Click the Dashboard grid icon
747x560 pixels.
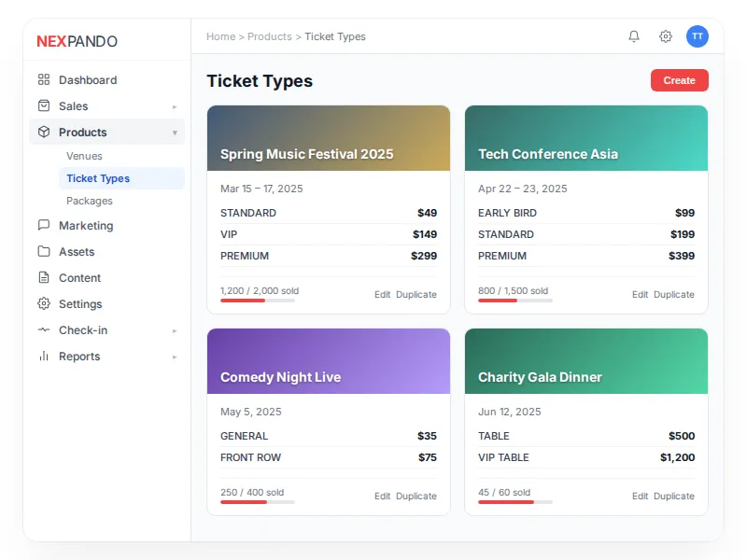pos(44,79)
